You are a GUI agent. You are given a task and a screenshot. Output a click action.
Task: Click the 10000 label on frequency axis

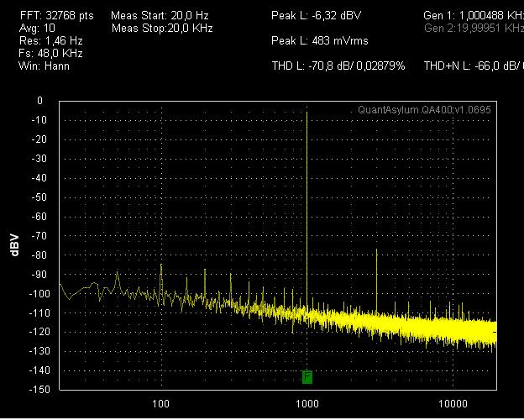tap(453, 404)
